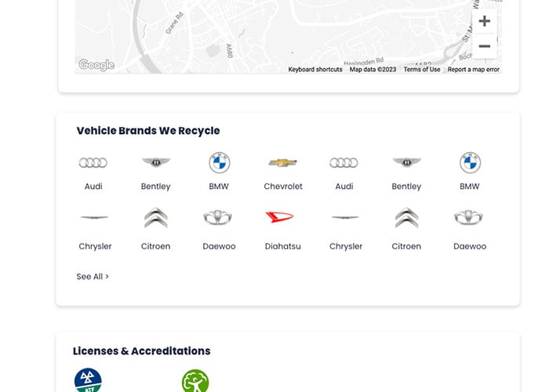Click Map data ©2023 text
This screenshot has width=549, height=392.
373,69
